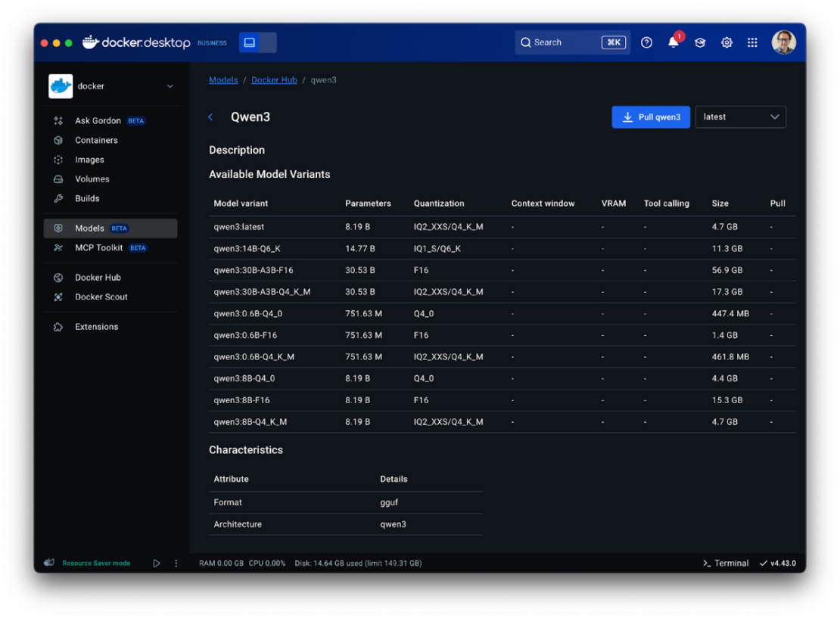This screenshot has width=840, height=618.
Task: Open the notifications bell
Action: [673, 42]
